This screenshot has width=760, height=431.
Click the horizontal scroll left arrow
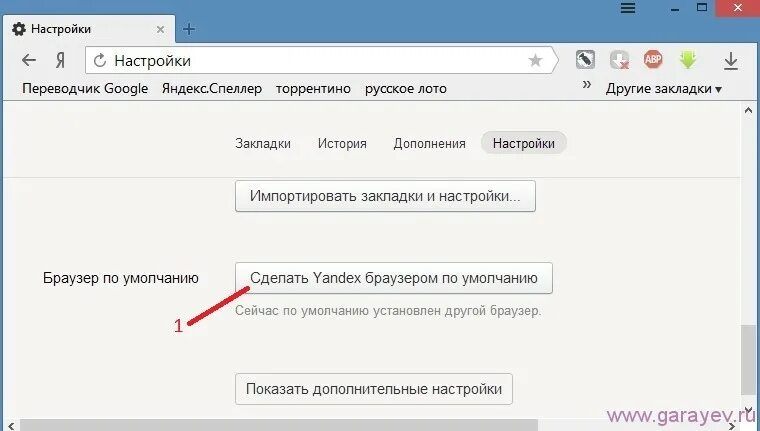[x=11, y=426]
